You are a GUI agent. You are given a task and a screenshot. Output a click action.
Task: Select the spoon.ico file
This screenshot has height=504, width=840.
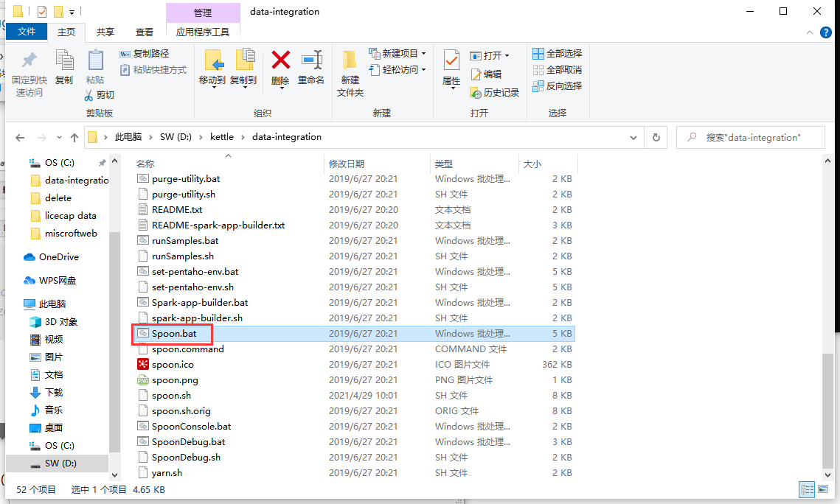click(173, 364)
